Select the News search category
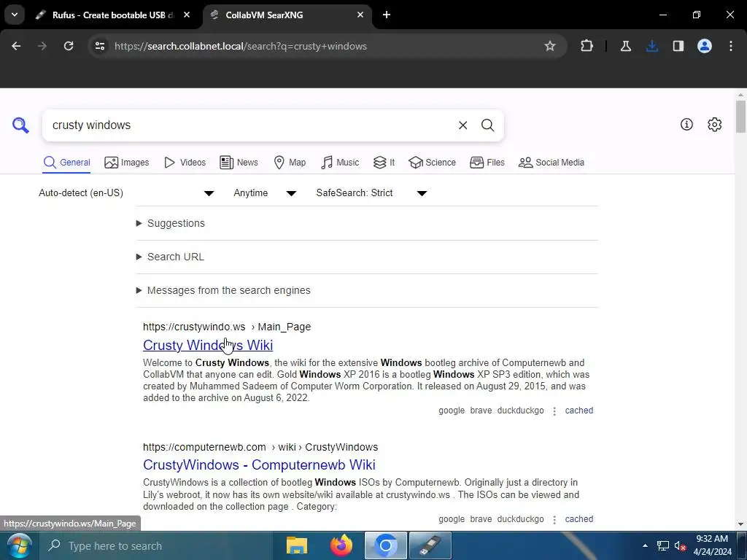 click(239, 163)
